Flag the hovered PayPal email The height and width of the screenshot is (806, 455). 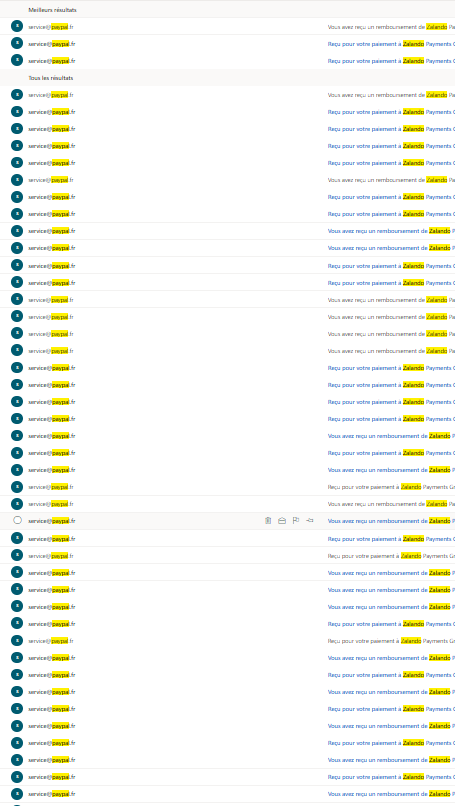tap(296, 521)
